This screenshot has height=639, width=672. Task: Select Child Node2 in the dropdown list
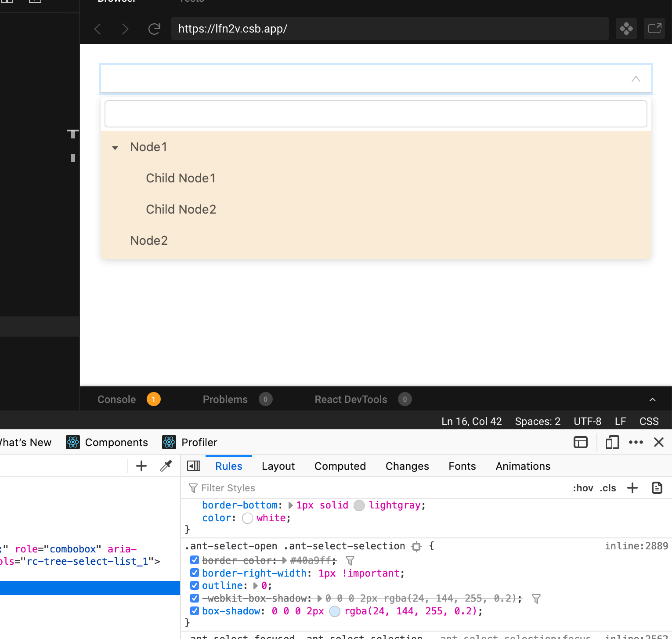coord(181,210)
